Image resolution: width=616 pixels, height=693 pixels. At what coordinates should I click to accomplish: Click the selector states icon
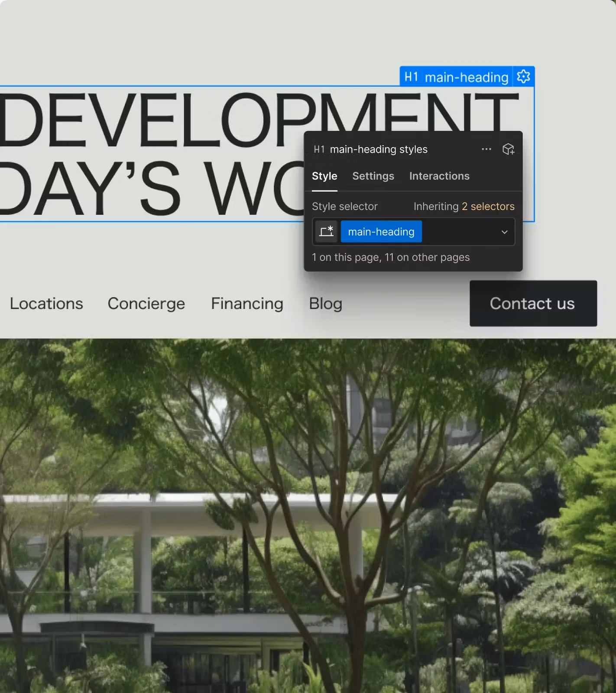tap(326, 232)
